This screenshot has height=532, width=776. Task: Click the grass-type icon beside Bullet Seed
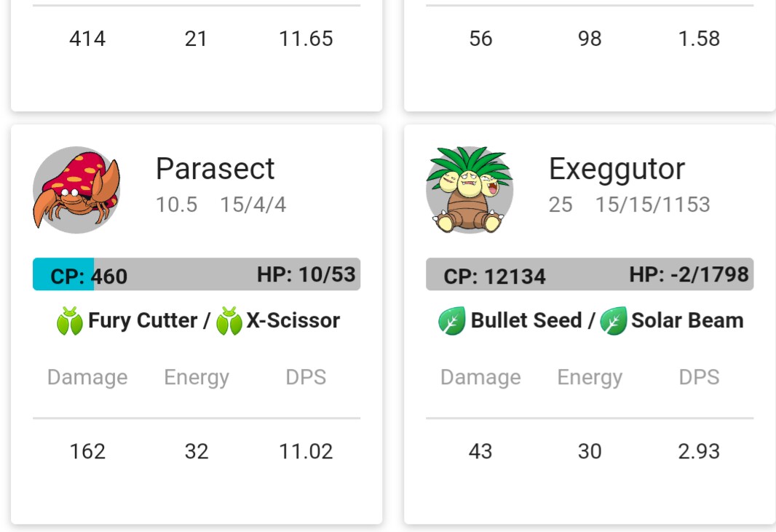point(451,321)
